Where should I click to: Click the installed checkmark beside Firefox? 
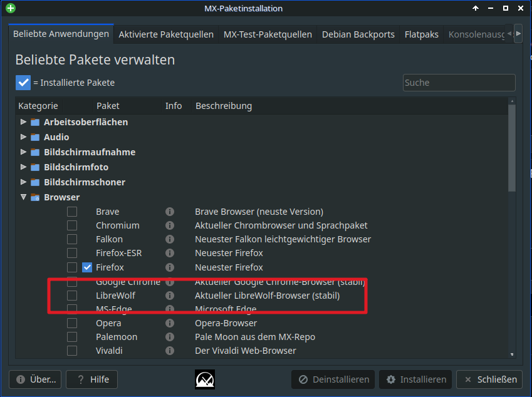pyautogui.click(x=87, y=267)
